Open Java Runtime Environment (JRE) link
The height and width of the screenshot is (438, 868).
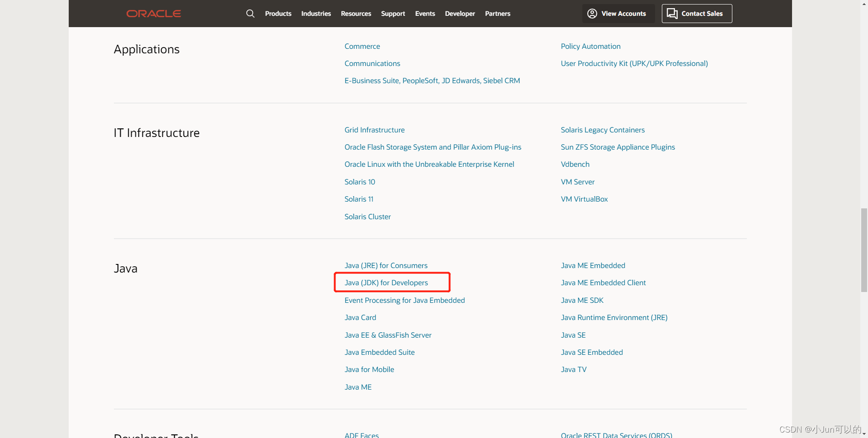click(x=614, y=317)
